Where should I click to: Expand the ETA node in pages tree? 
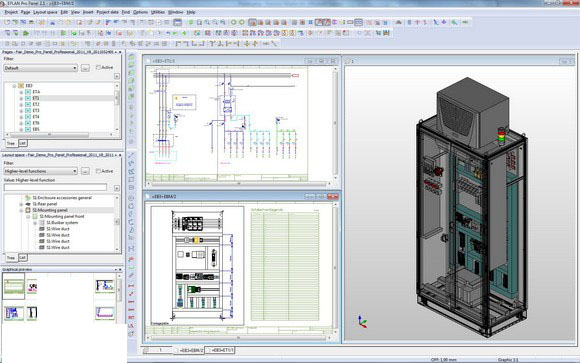point(21,92)
